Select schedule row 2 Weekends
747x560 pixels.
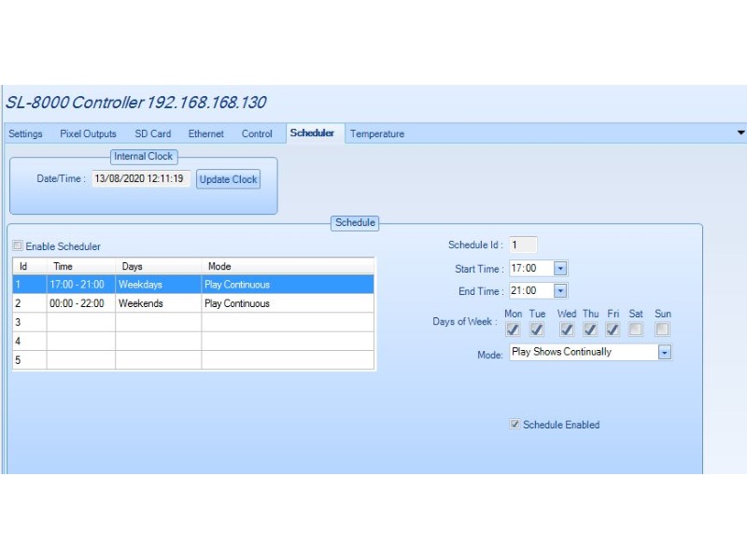[x=193, y=303]
